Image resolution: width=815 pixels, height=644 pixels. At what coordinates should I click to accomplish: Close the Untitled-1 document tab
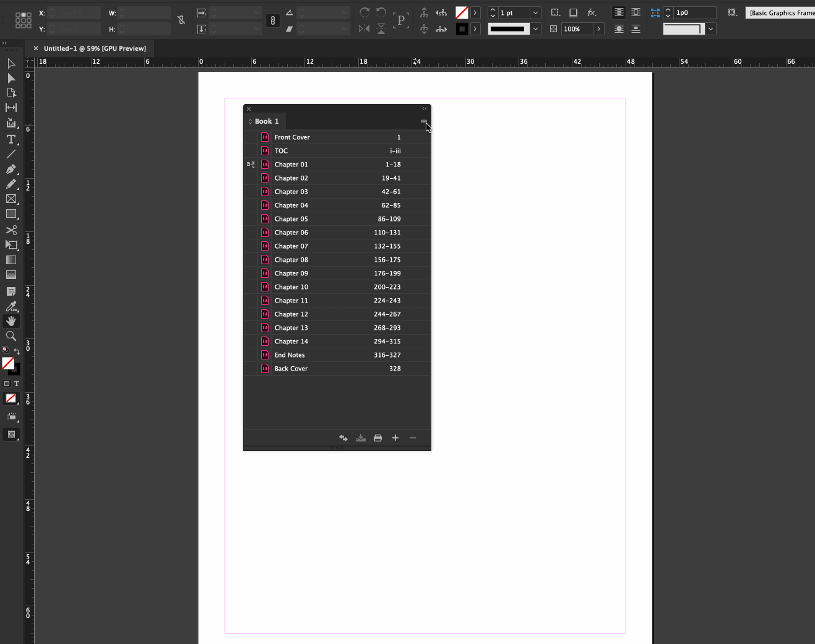(x=36, y=48)
